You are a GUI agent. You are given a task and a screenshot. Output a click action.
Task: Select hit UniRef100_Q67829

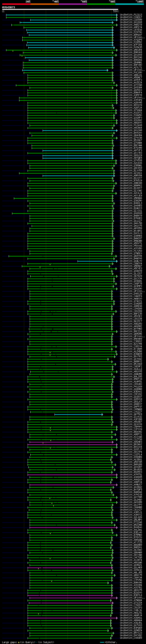[131, 276]
